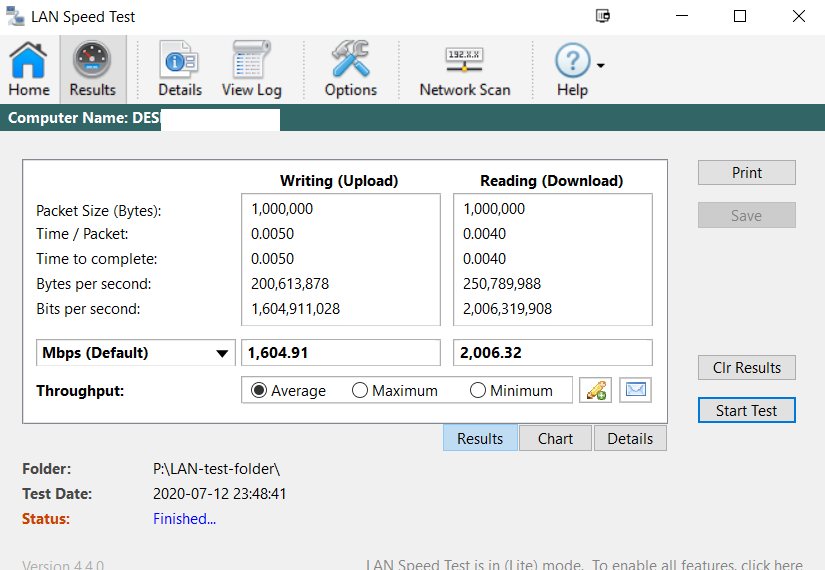Click the edit notes pencil icon
Viewport: 825px width, 570px height.
tap(595, 390)
